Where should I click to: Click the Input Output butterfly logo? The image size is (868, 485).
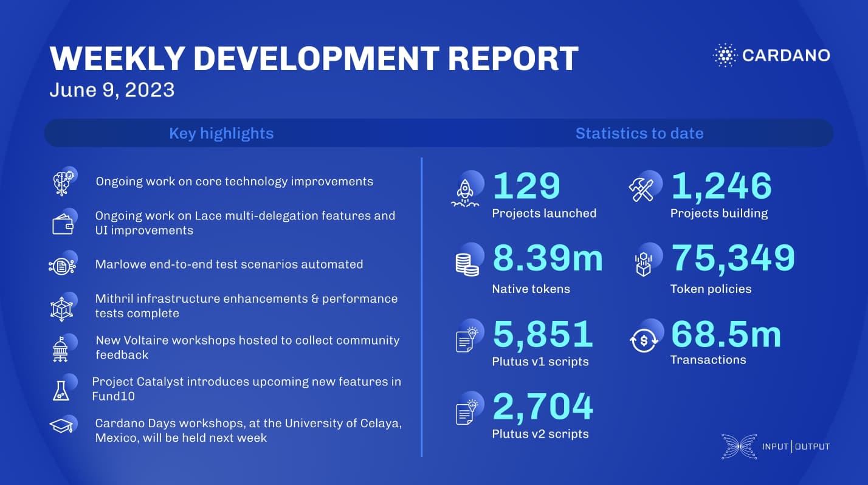coord(739,447)
